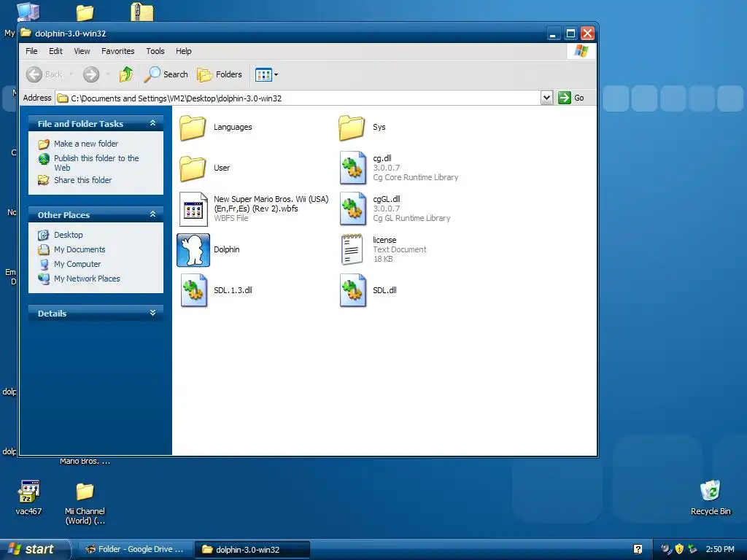Click Make a new folder link
Image resolution: width=747 pixels, height=560 pixels.
click(x=86, y=144)
